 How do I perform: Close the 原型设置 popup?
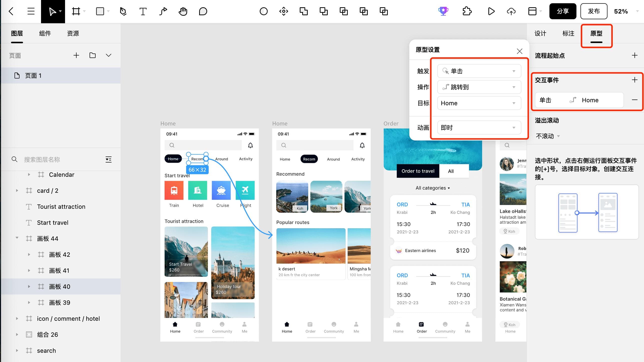pos(519,51)
